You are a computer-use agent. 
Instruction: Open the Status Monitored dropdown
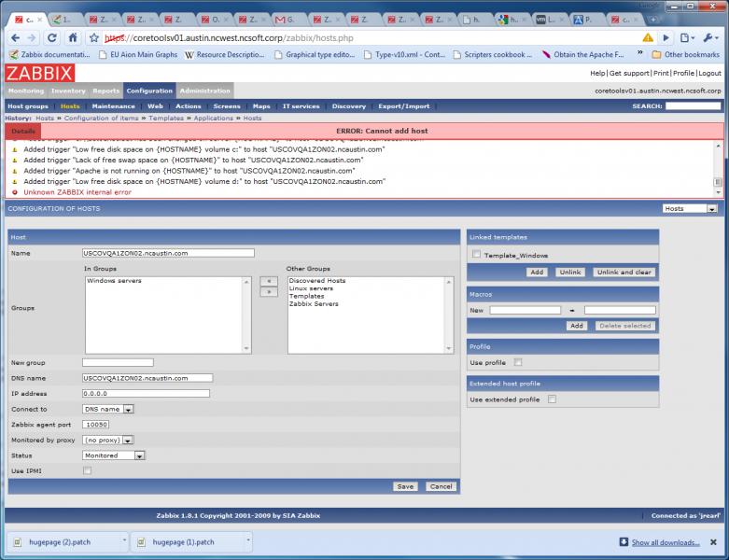[114, 455]
